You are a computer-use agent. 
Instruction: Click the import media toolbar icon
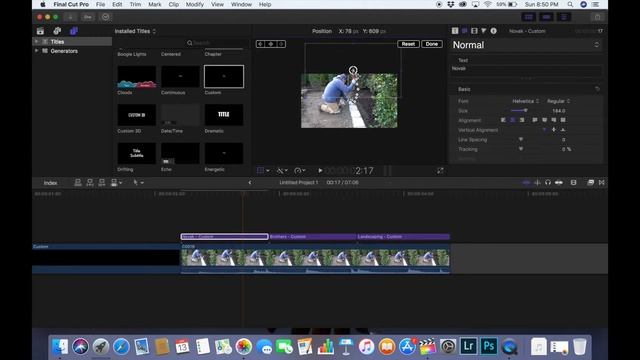[x=70, y=17]
